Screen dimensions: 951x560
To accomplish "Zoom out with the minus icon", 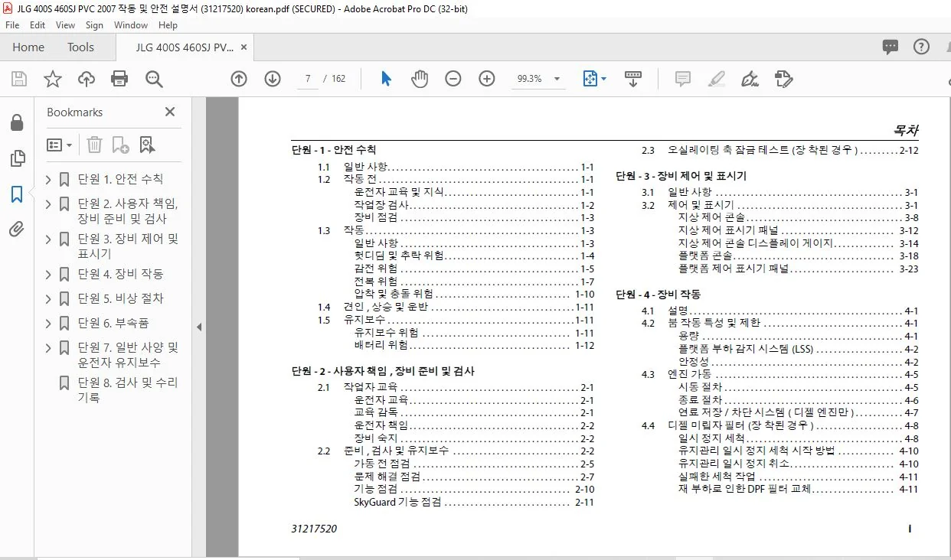I will tap(453, 79).
